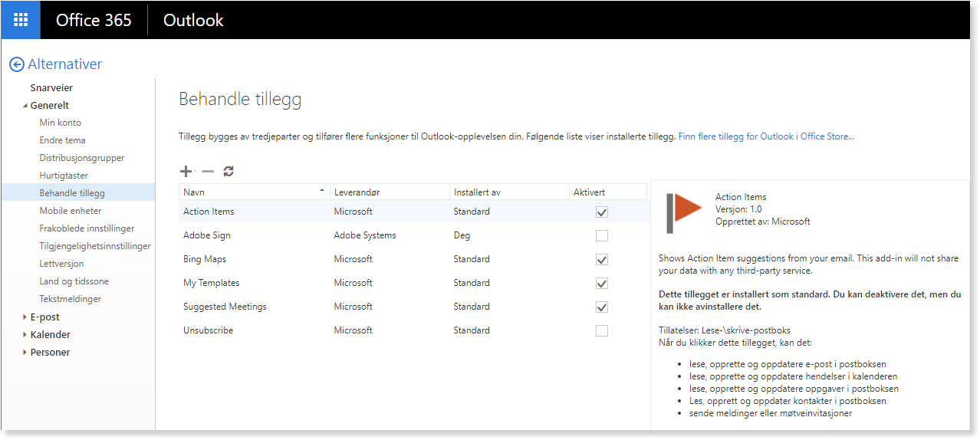Disable the Action Items add-in checkbox
The height and width of the screenshot is (440, 980).
(602, 212)
